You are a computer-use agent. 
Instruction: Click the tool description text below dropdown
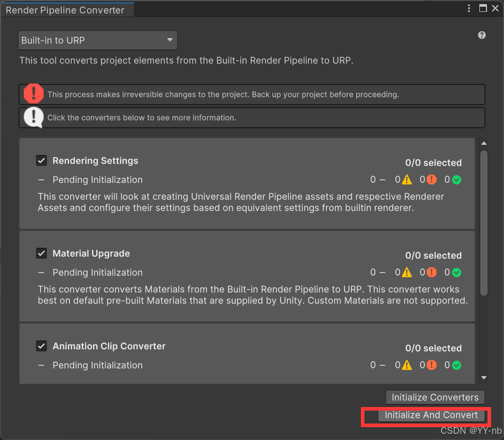click(186, 60)
